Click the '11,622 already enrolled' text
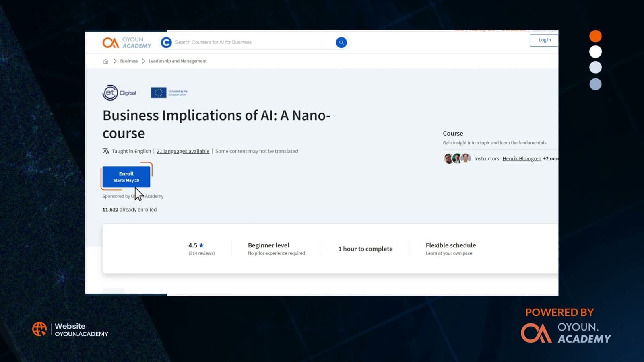This screenshot has width=644, height=362. 130,210
